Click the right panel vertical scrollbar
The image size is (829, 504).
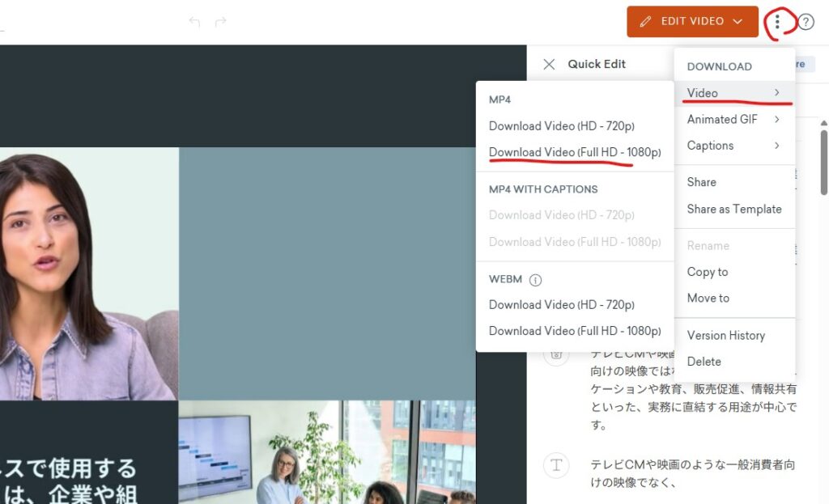point(824,162)
